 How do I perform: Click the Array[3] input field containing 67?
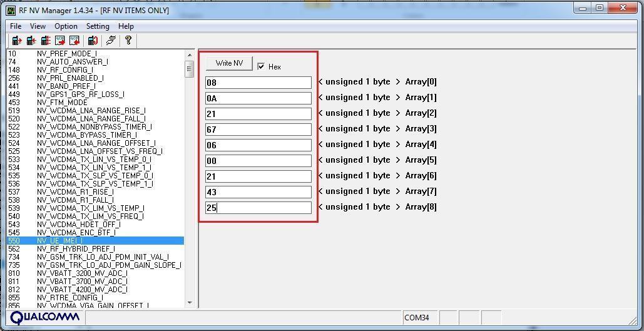(x=258, y=130)
